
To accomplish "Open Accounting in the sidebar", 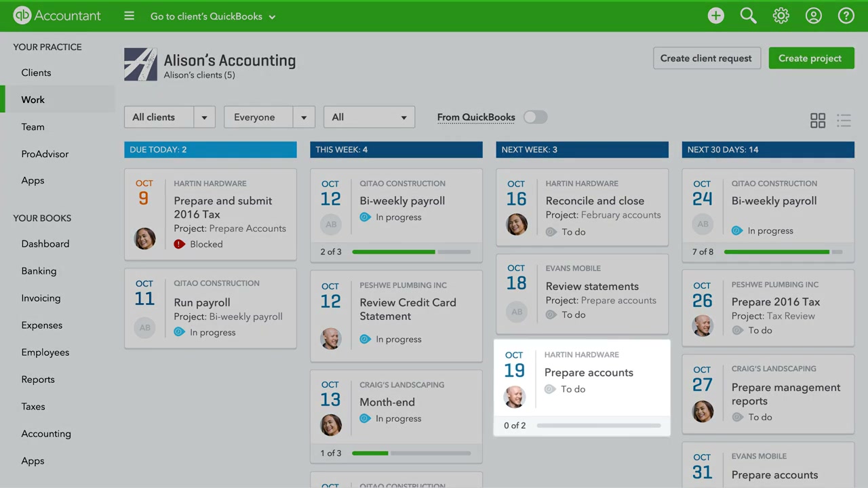I will (45, 434).
